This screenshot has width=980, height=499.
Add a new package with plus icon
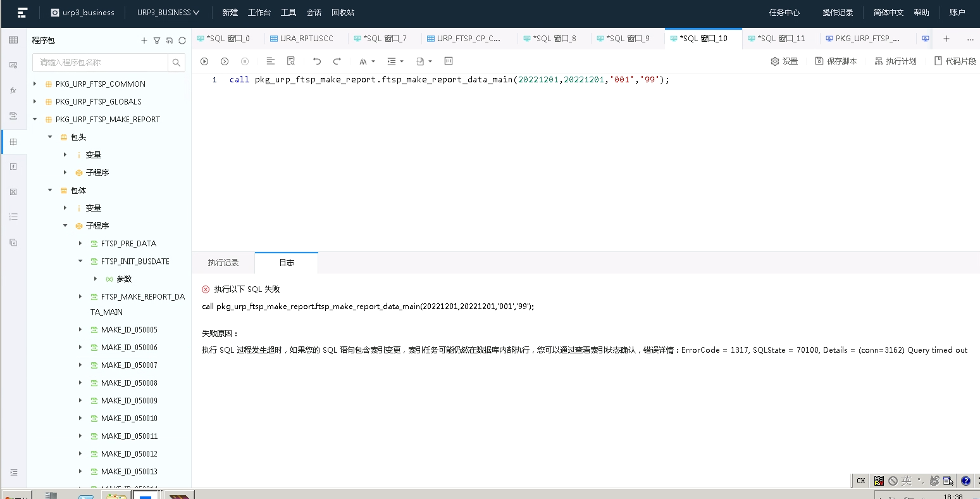pyautogui.click(x=144, y=41)
